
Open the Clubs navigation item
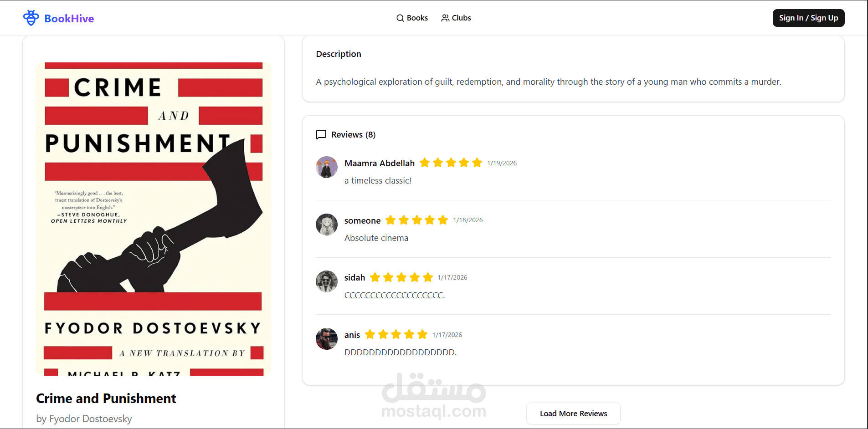pyautogui.click(x=456, y=18)
